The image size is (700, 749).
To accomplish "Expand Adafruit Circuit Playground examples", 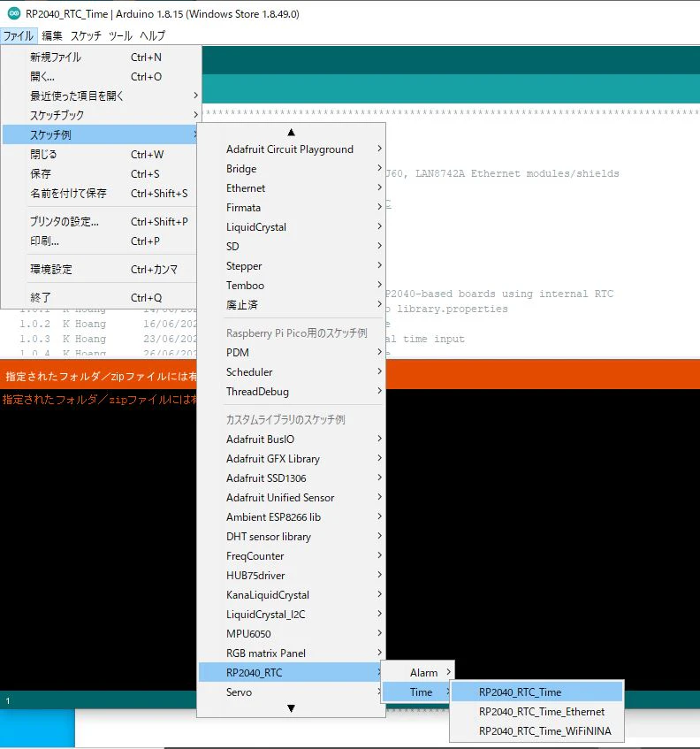I will pyautogui.click(x=292, y=149).
